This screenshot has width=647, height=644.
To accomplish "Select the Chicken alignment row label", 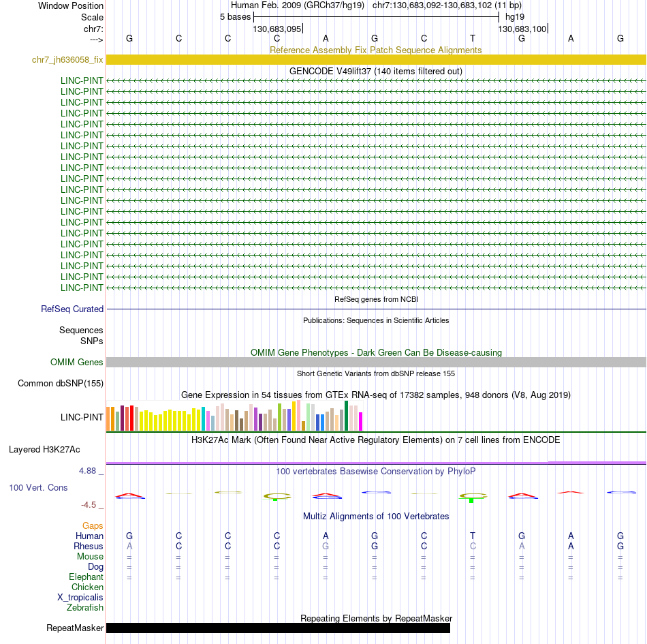I will tap(87, 587).
